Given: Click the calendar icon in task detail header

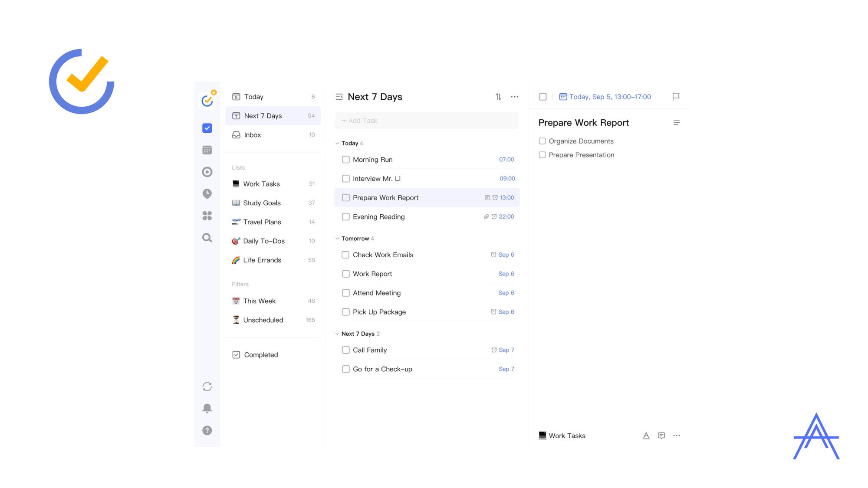Looking at the screenshot, I should (563, 97).
